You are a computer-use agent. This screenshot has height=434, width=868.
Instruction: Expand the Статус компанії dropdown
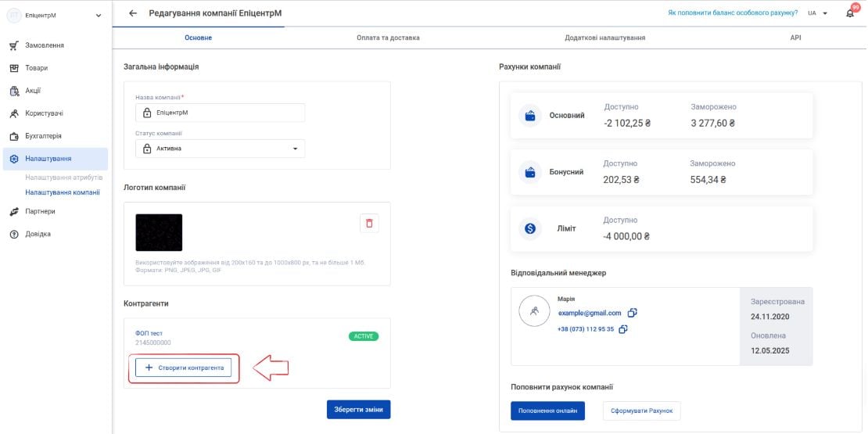click(x=221, y=149)
